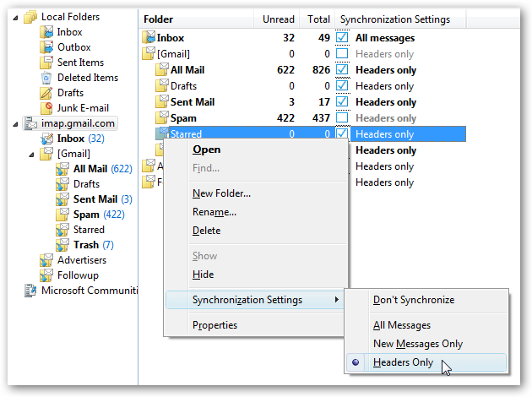Check synchronization checkbox for [Gmail] row
This screenshot has width=532, height=397.
(x=342, y=53)
